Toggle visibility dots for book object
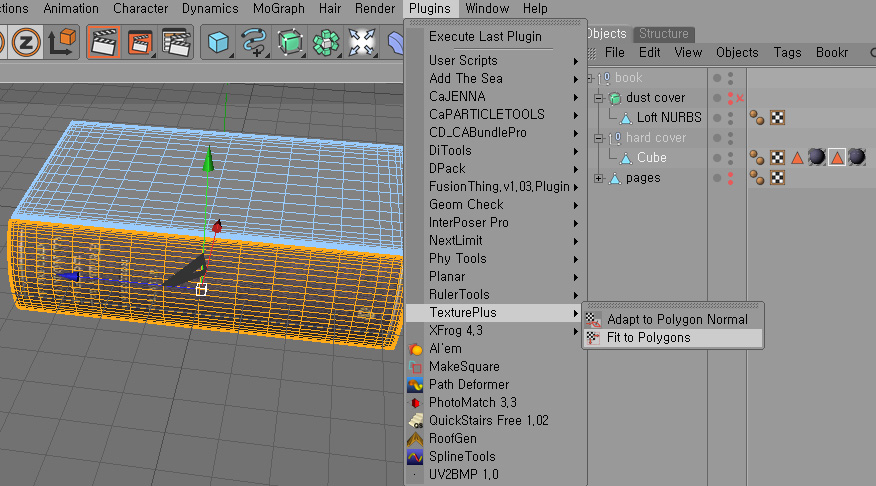 [730, 78]
